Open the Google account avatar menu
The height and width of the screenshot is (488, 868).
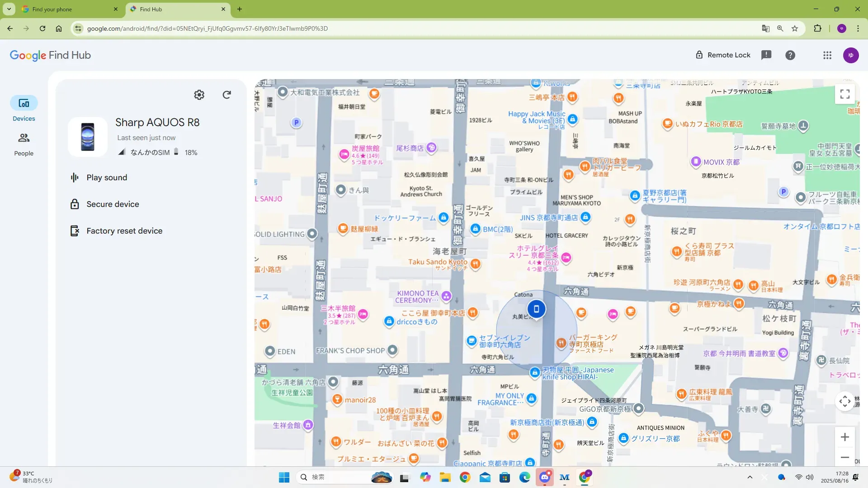coord(851,55)
